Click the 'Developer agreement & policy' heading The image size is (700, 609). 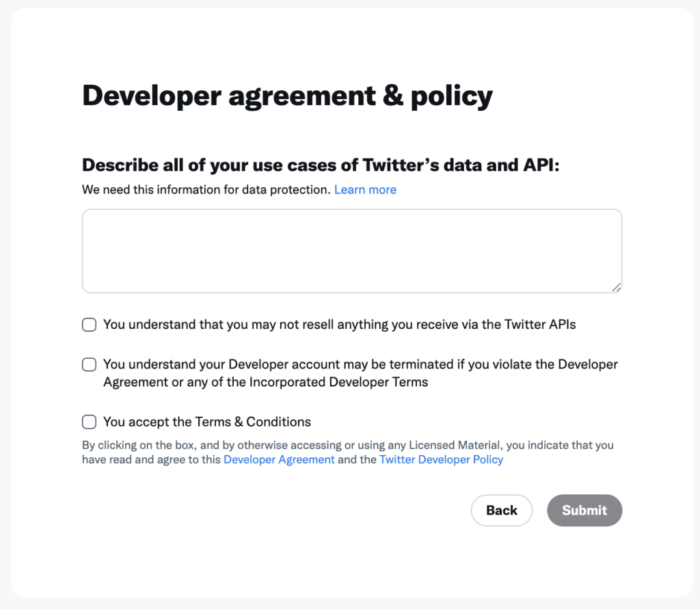pos(287,96)
